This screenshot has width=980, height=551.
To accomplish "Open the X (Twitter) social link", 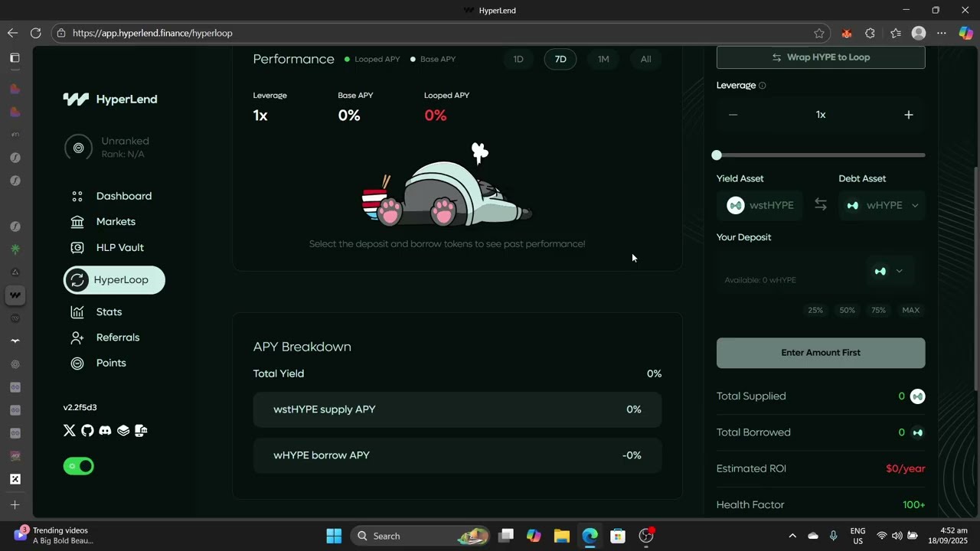I will point(70,430).
